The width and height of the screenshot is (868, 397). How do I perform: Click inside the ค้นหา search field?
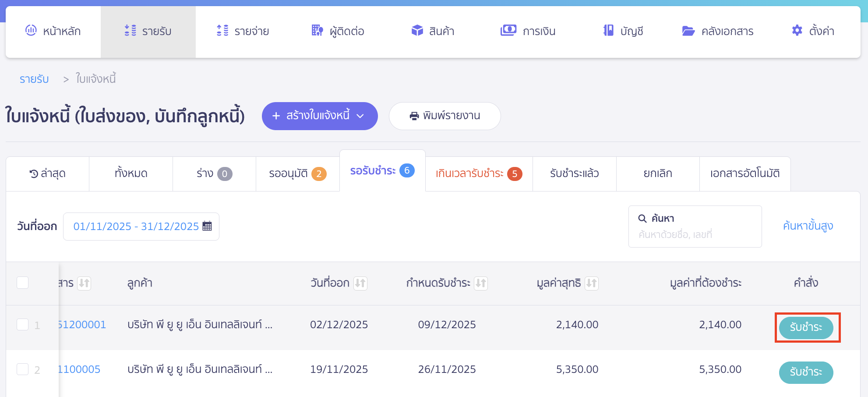pos(695,227)
